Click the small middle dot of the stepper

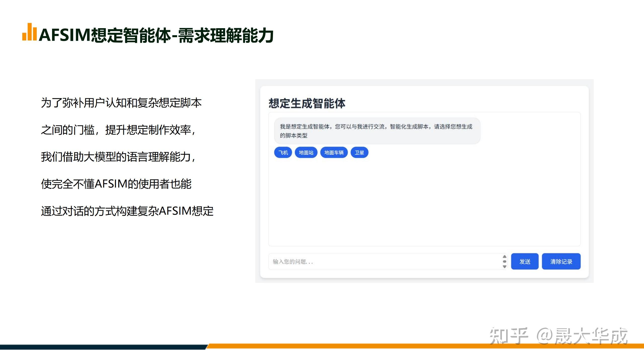click(x=504, y=261)
